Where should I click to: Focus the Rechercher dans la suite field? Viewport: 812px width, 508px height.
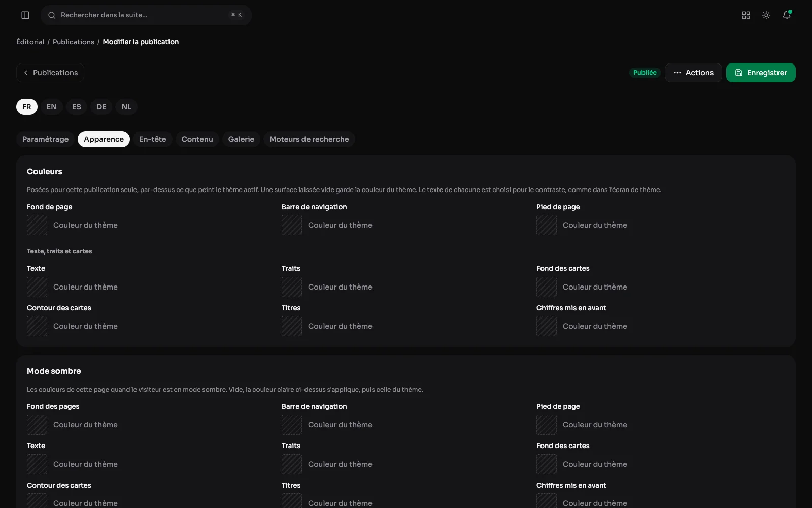(x=146, y=15)
